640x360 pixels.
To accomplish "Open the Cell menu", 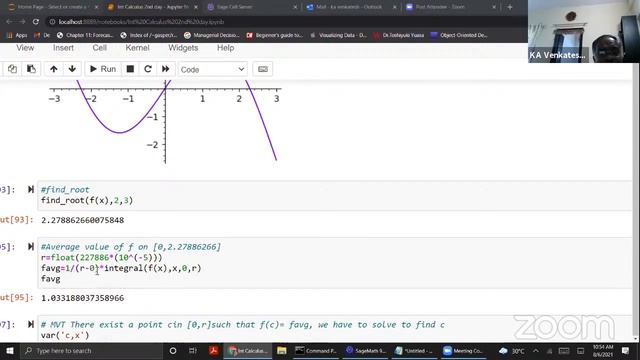I will click(100, 48).
